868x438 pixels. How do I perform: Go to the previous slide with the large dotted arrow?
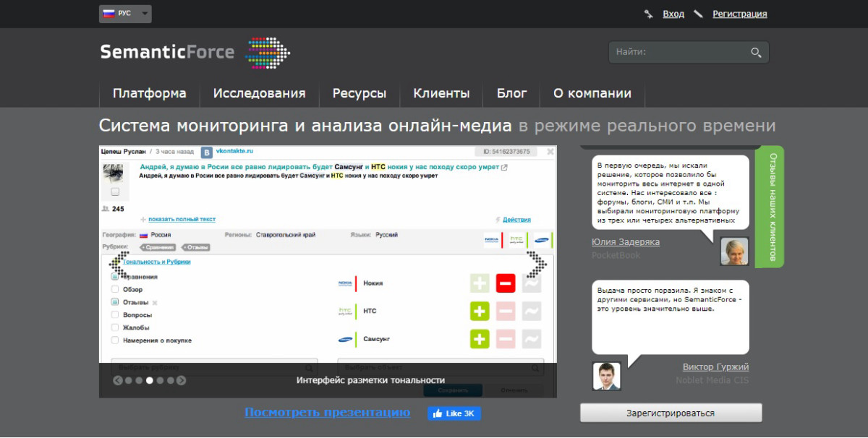pyautogui.click(x=119, y=263)
